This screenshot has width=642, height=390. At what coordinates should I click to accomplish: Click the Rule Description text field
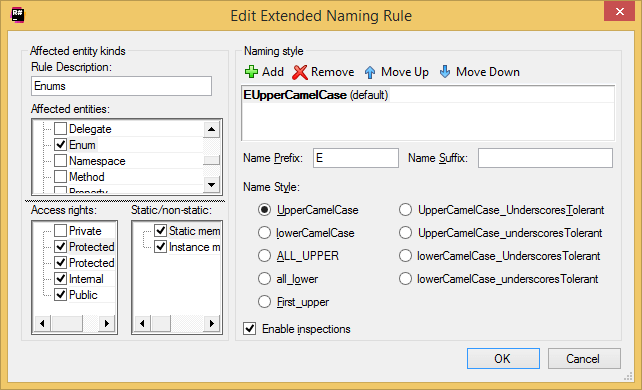(x=121, y=86)
